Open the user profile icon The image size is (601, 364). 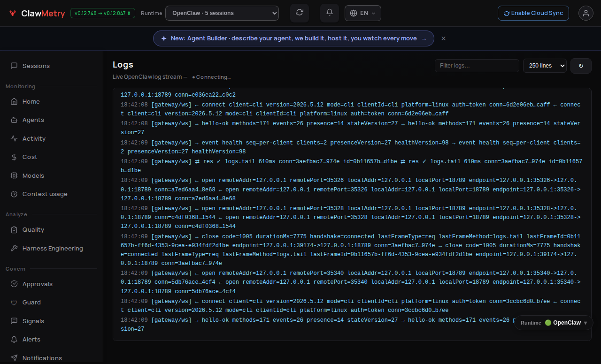[586, 13]
